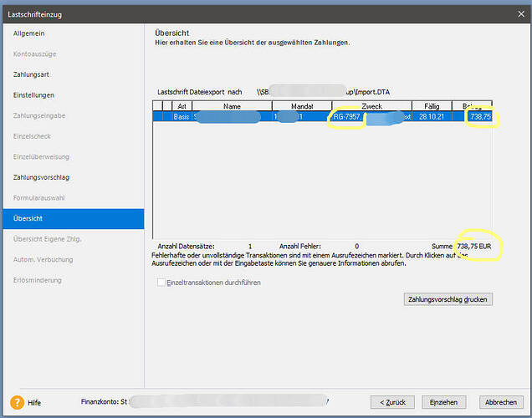The image size is (532, 418).
Task: Click the Finanzkonto label in footer
Action: [x=99, y=402]
